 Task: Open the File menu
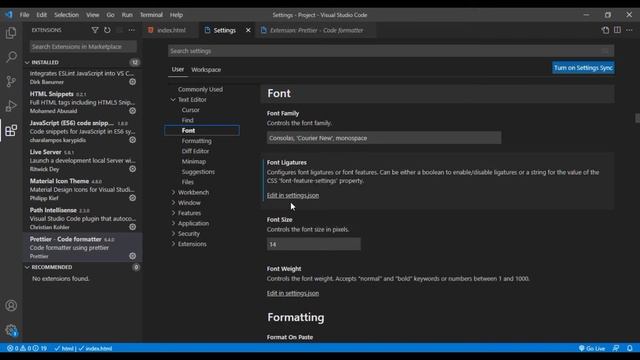(x=24, y=15)
